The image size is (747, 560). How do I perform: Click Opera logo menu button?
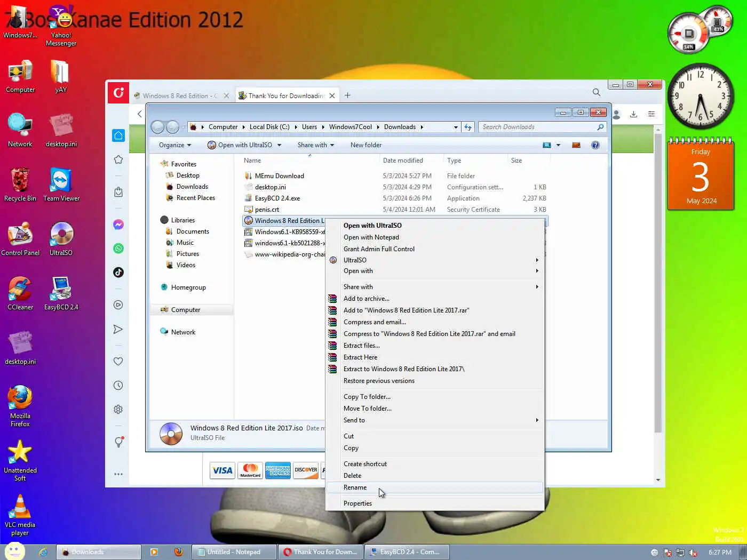tap(118, 93)
